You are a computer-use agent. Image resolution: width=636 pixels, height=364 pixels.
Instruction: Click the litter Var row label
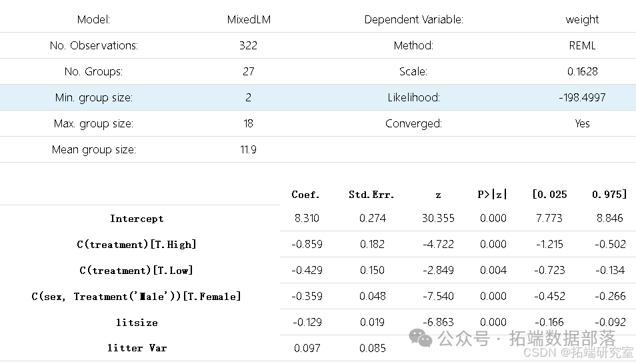pos(137,348)
